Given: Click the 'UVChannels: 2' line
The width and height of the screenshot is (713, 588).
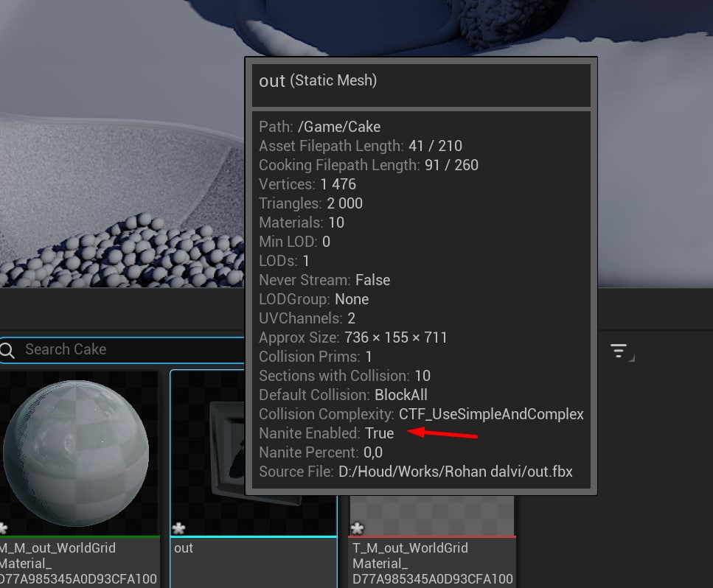Looking at the screenshot, I should click(x=307, y=318).
